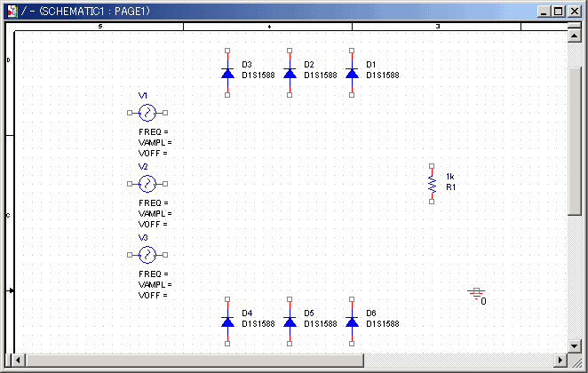Screen dimensions: 588x373
Task: Pick the D5 diode symbol
Action: coord(290,321)
